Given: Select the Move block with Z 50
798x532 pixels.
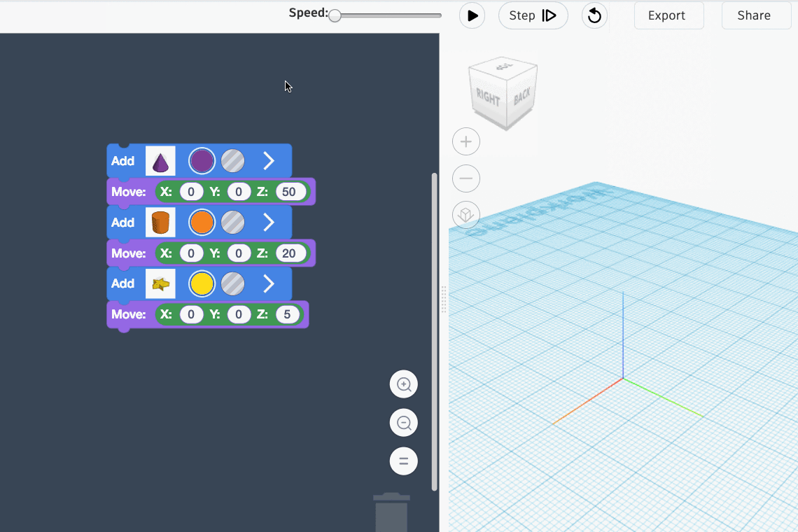Looking at the screenshot, I should pyautogui.click(x=211, y=192).
